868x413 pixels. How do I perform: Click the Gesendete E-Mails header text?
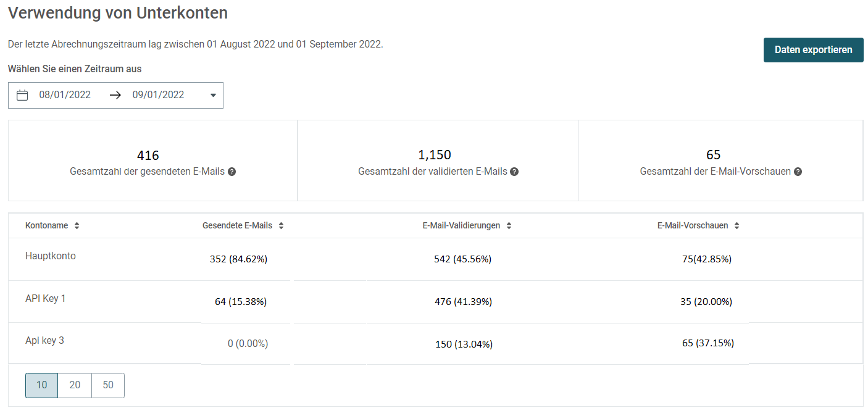237,226
